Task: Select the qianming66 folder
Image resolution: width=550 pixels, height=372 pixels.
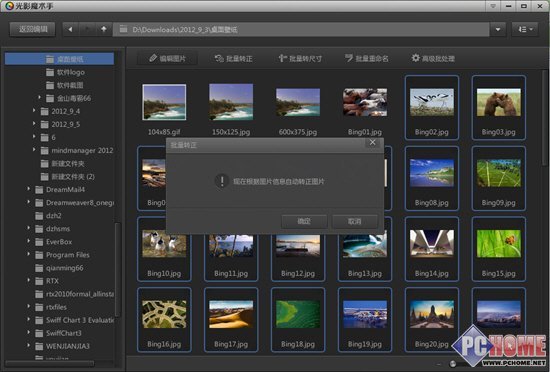Action: (x=59, y=268)
